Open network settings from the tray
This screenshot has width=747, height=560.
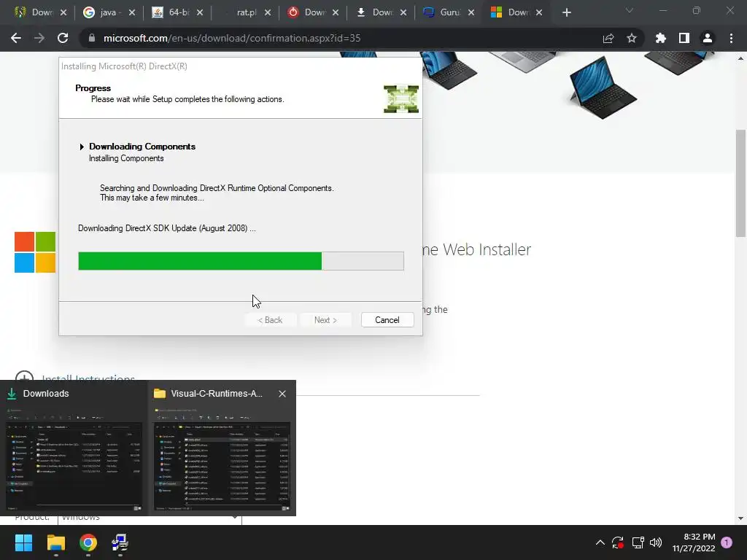pyautogui.click(x=638, y=542)
